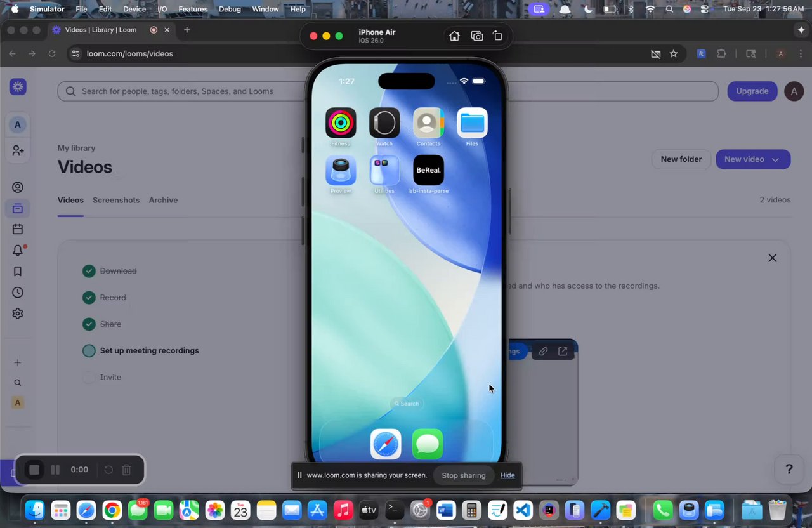Open the Utilities folder on the iPhone
Image resolution: width=812 pixels, height=528 pixels.
(x=384, y=170)
